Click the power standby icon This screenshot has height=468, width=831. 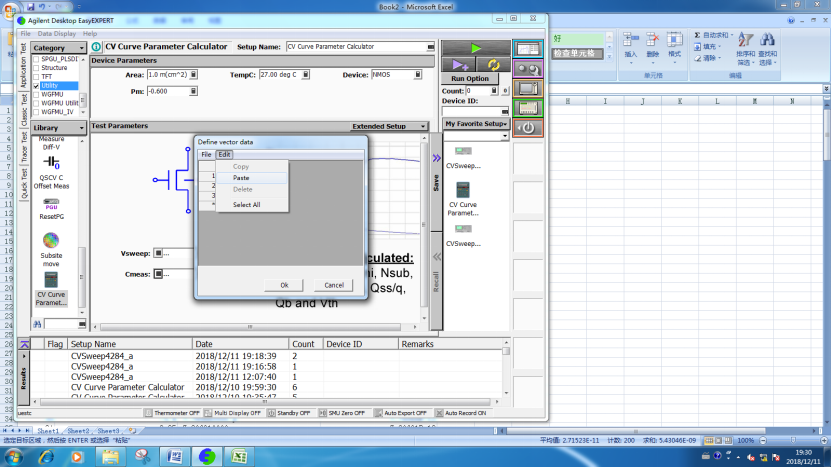(528, 128)
